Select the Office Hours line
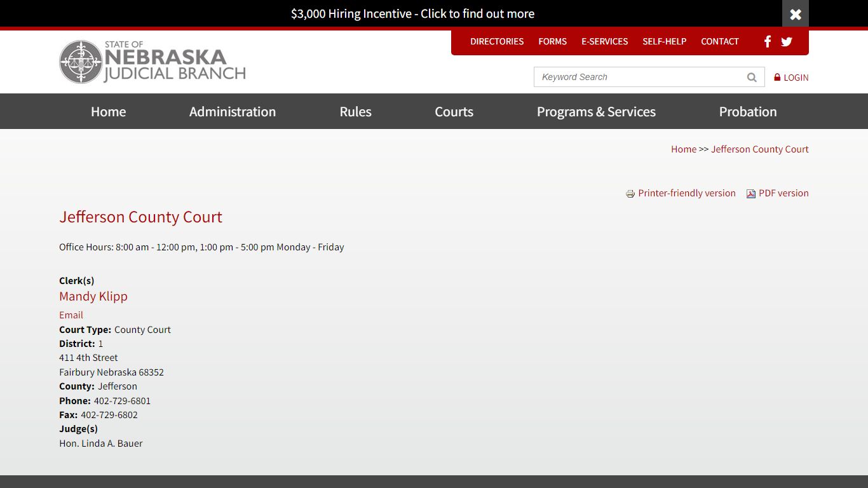 [201, 247]
